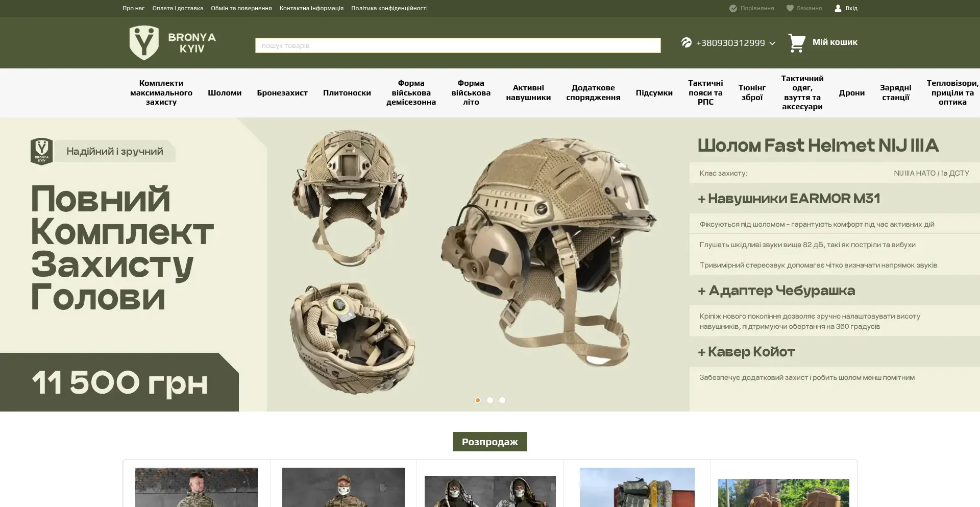Open the Шоломи category menu
This screenshot has width=980, height=507.
(x=225, y=93)
